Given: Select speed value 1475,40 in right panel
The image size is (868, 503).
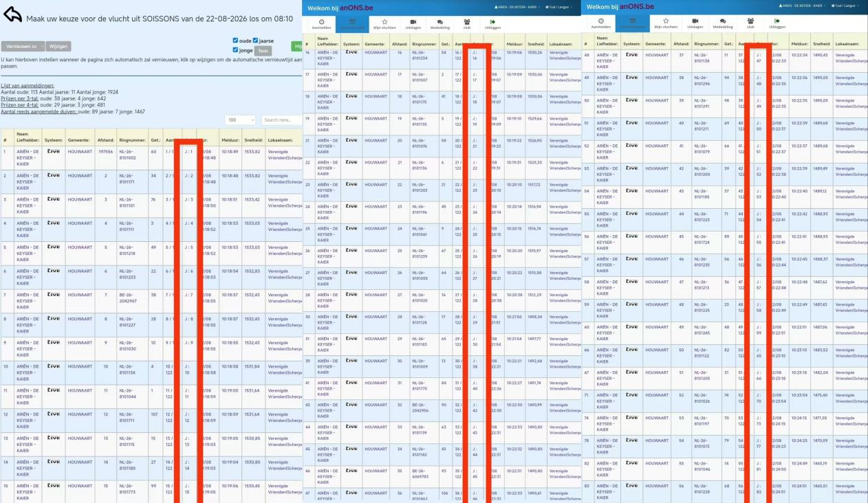Looking at the screenshot, I should [x=821, y=395].
